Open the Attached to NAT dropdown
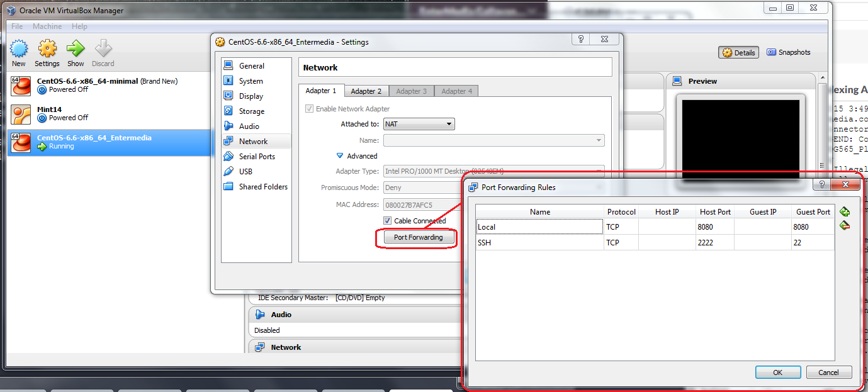The height and width of the screenshot is (392, 868). 419,125
